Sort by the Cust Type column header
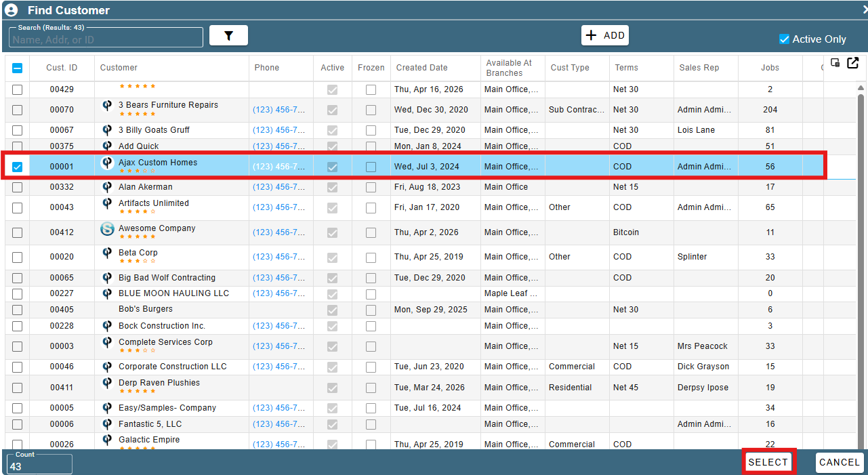 [570, 68]
